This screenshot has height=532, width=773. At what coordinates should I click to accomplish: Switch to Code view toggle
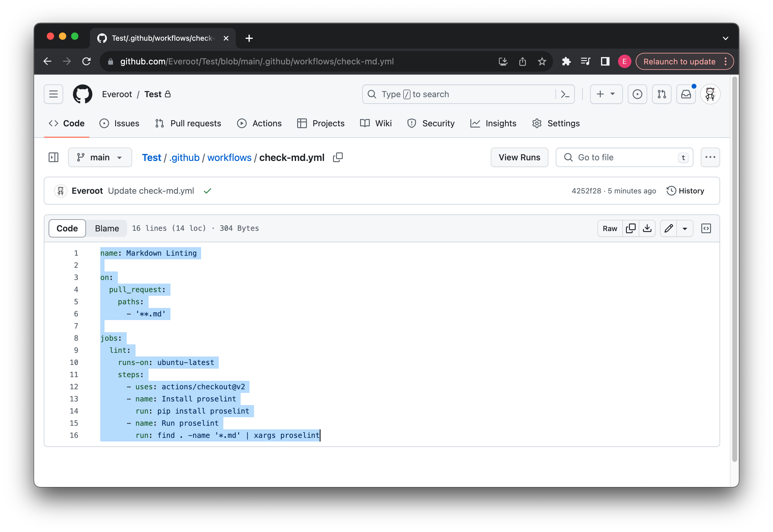tap(67, 228)
